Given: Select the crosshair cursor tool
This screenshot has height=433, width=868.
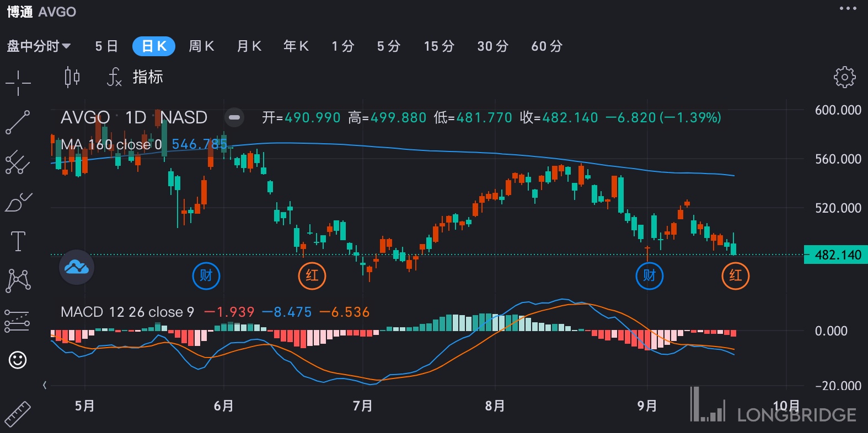Looking at the screenshot, I should (x=18, y=83).
